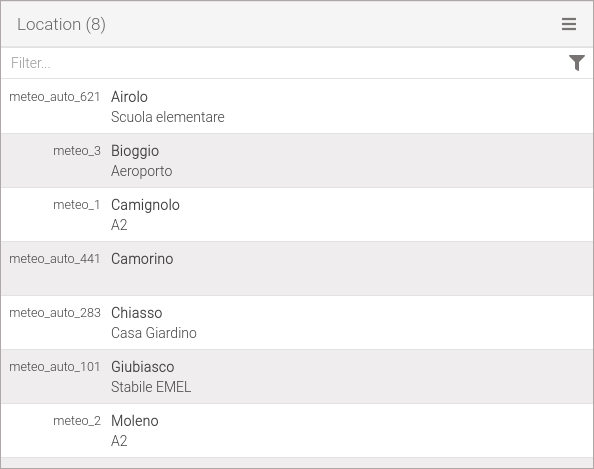The width and height of the screenshot is (594, 469).
Task: Click the meteo_auto_101 identifier
Action: 55,367
